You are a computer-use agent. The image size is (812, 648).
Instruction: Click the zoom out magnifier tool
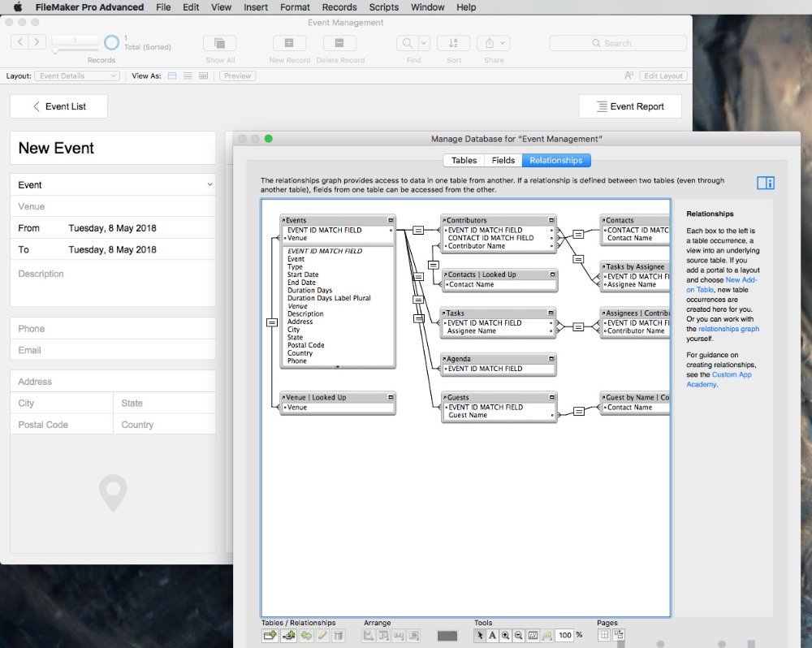(519, 635)
